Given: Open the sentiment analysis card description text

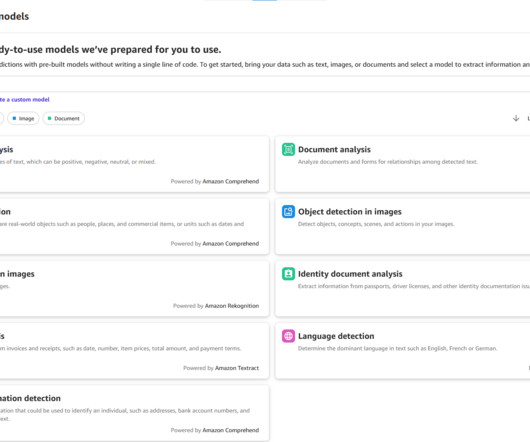Looking at the screenshot, I should tap(78, 162).
